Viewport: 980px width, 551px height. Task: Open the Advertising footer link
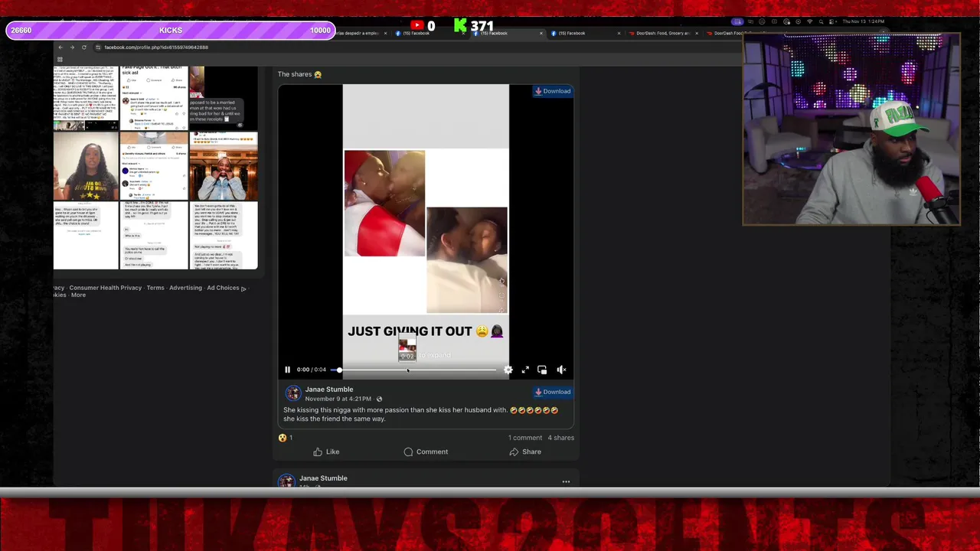pos(185,288)
